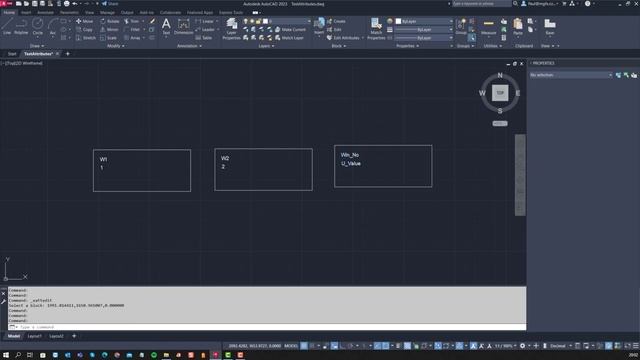This screenshot has height=360, width=640.
Task: Expand the Block panel
Action: coord(338,46)
